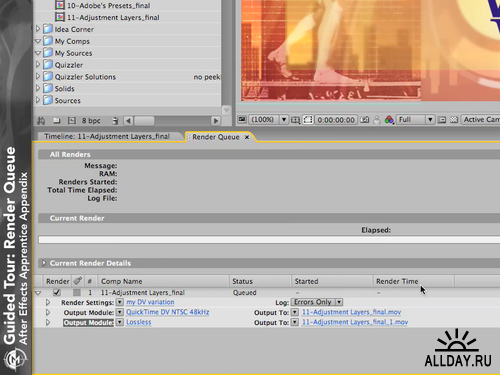Click the Project panel scroll left arrow

[128, 121]
